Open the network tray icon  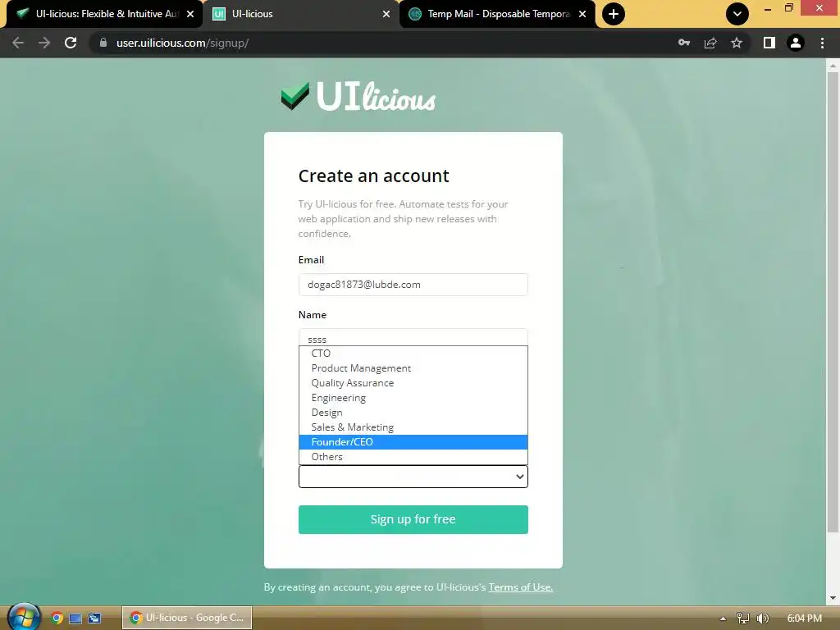pos(742,619)
